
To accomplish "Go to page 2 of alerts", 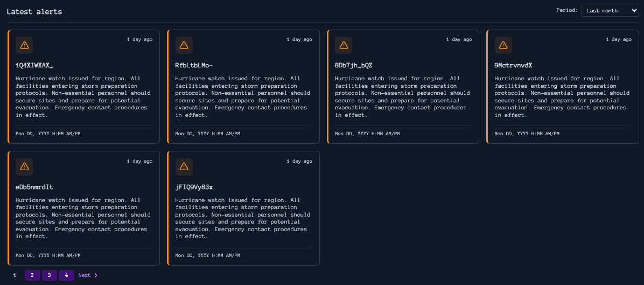I will (32, 275).
